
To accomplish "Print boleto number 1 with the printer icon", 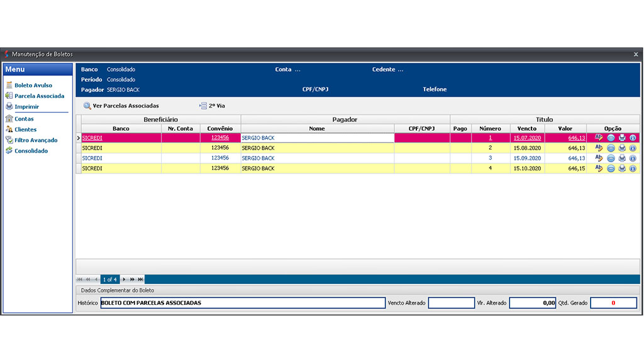I will (622, 138).
